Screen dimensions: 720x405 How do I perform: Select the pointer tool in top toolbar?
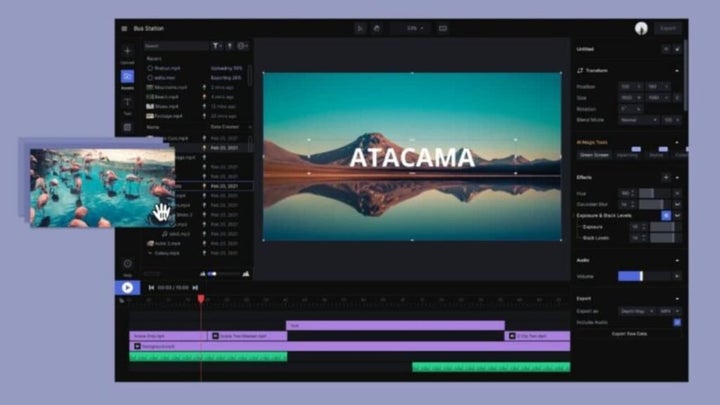point(360,29)
